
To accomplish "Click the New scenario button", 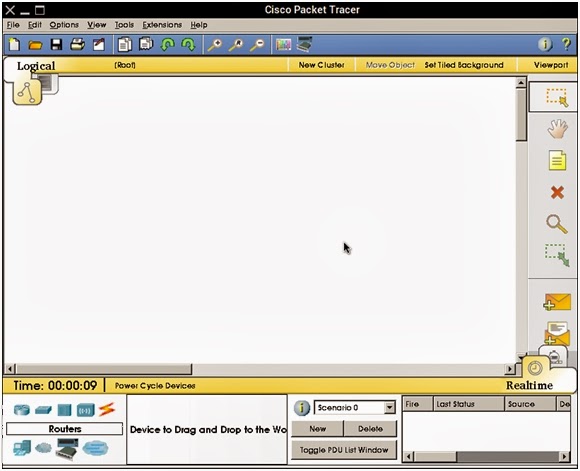I will click(x=317, y=429).
